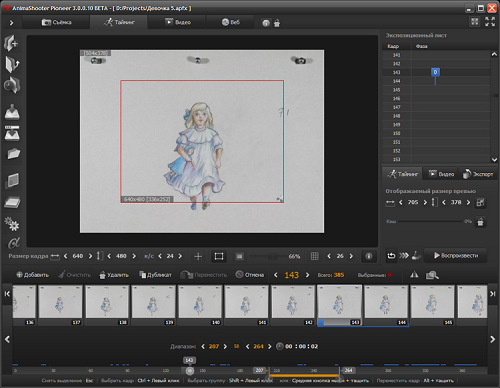The width and height of the screenshot is (500, 388).
Task: Click the save-as tray icon in the left sidebar
Action: [12, 133]
